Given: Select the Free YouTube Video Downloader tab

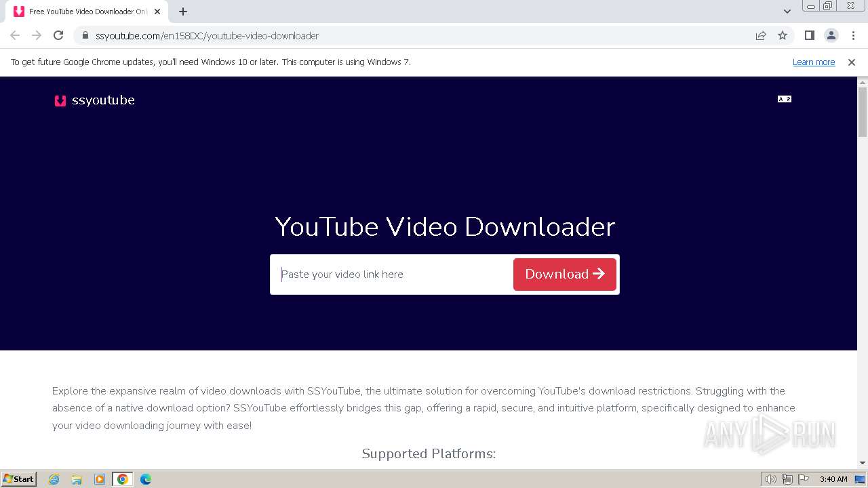Looking at the screenshot, I should point(87,12).
